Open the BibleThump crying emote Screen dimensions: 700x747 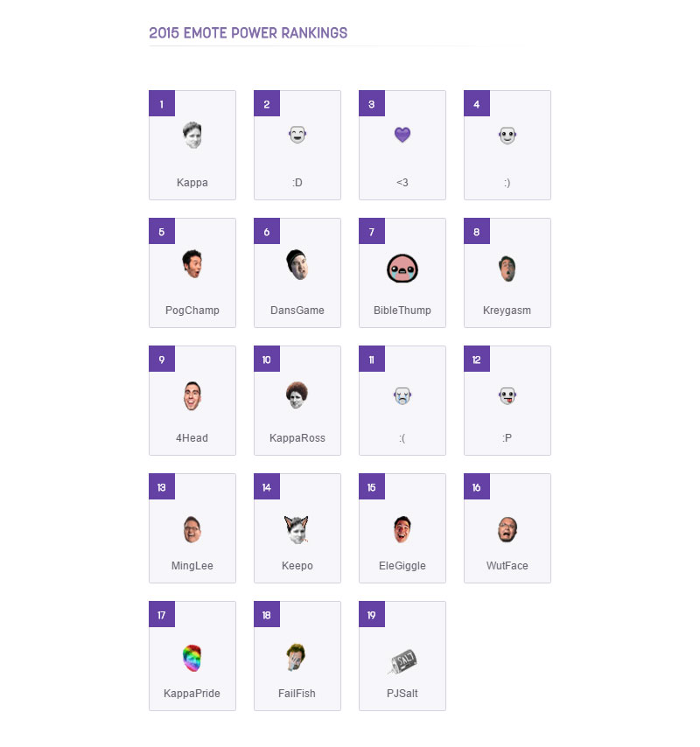(402, 269)
